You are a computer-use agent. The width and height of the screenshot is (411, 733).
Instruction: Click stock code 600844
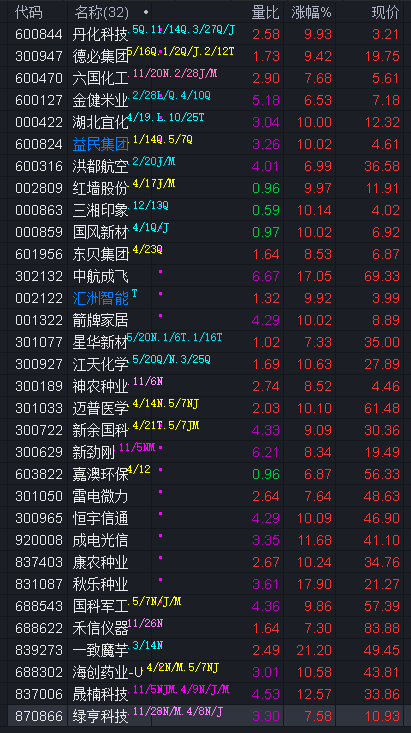39,34
